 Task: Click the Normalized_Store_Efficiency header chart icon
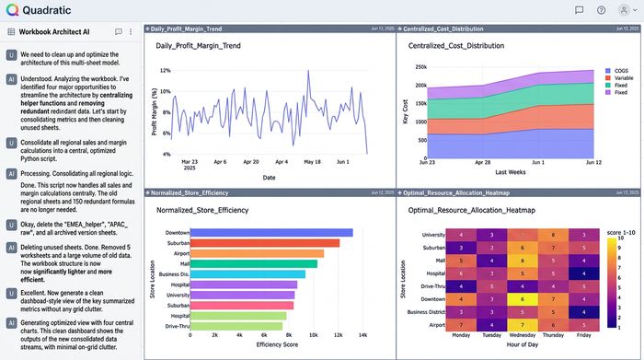147,192
